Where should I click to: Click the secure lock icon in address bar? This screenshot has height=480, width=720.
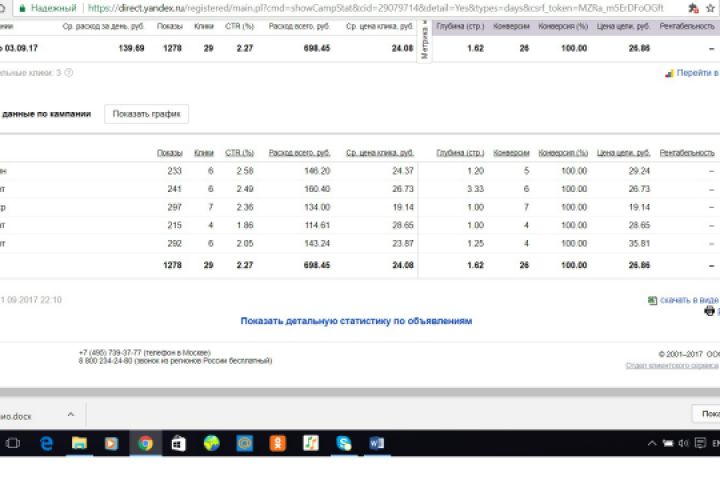pos(22,8)
